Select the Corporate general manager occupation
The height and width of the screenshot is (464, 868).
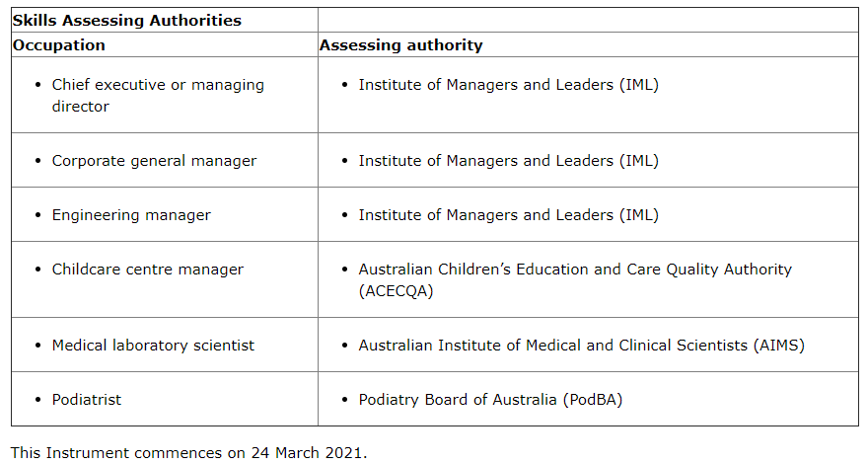coord(154,161)
